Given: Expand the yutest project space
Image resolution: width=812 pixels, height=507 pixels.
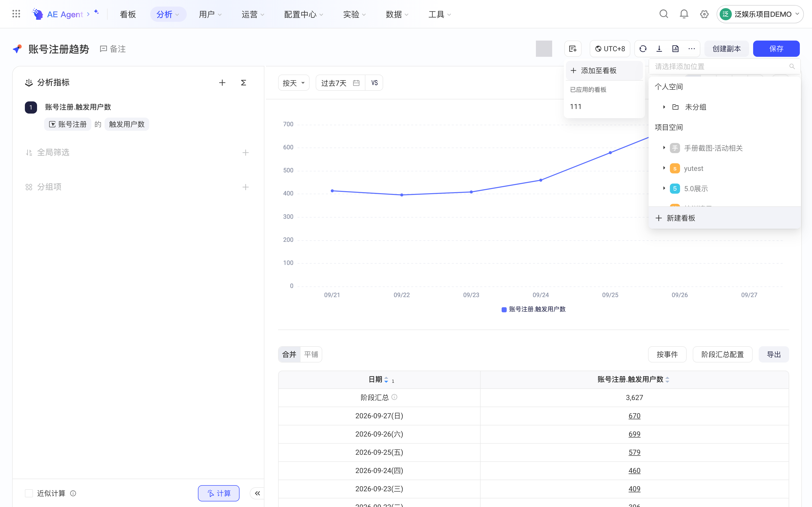Looking at the screenshot, I should pos(664,168).
